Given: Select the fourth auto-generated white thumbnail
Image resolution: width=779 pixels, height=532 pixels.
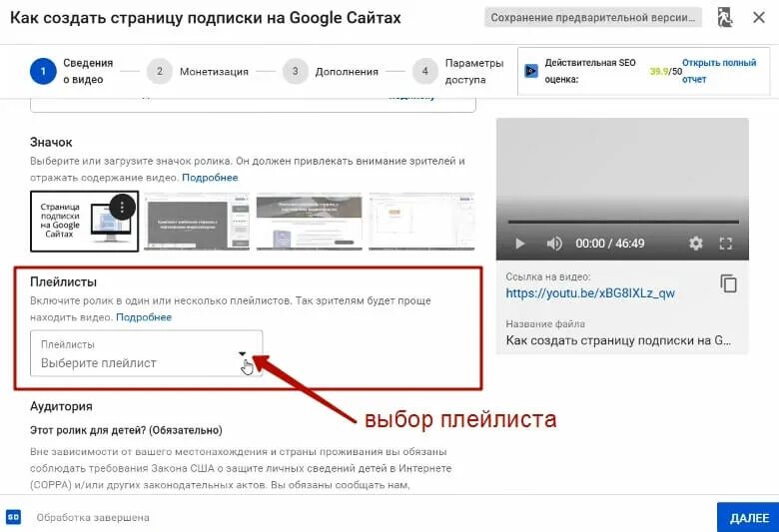Looking at the screenshot, I should click(x=421, y=221).
